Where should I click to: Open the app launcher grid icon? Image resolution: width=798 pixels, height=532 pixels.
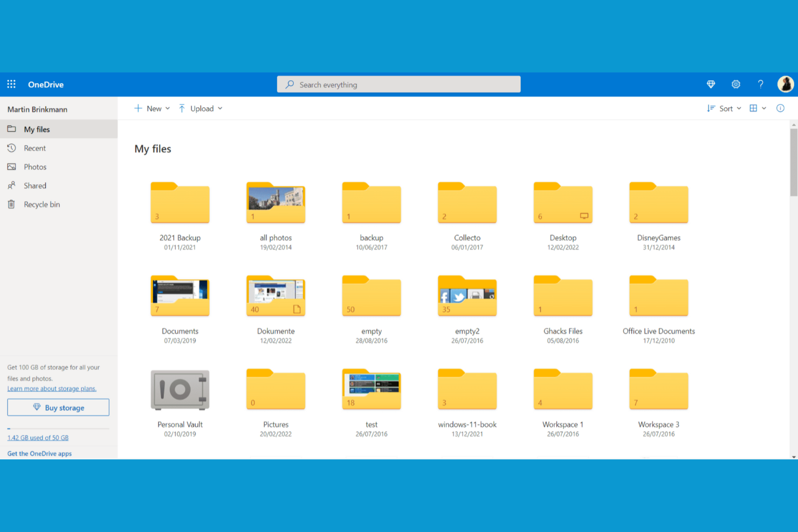(x=11, y=84)
